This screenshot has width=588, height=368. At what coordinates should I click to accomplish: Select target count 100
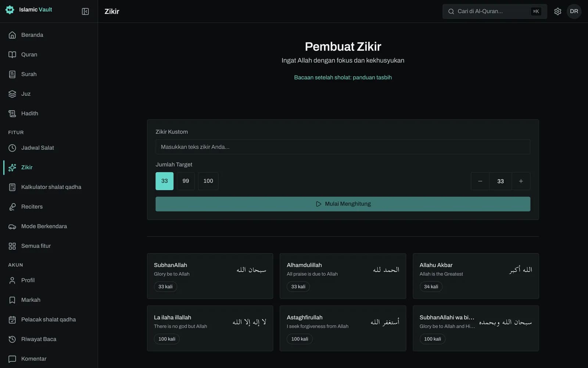[x=208, y=181]
